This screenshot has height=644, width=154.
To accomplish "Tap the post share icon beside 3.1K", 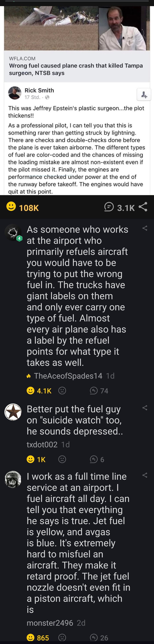I will pos(143,207).
